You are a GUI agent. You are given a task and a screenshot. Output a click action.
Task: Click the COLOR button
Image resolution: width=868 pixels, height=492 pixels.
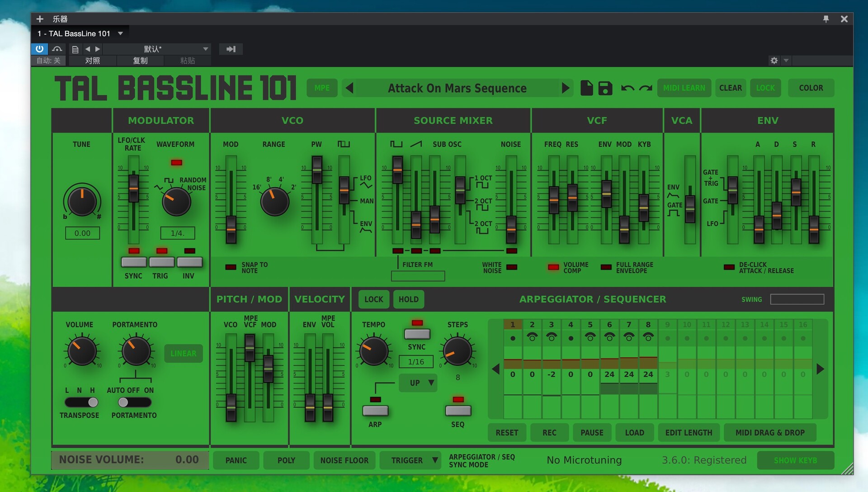pos(811,88)
